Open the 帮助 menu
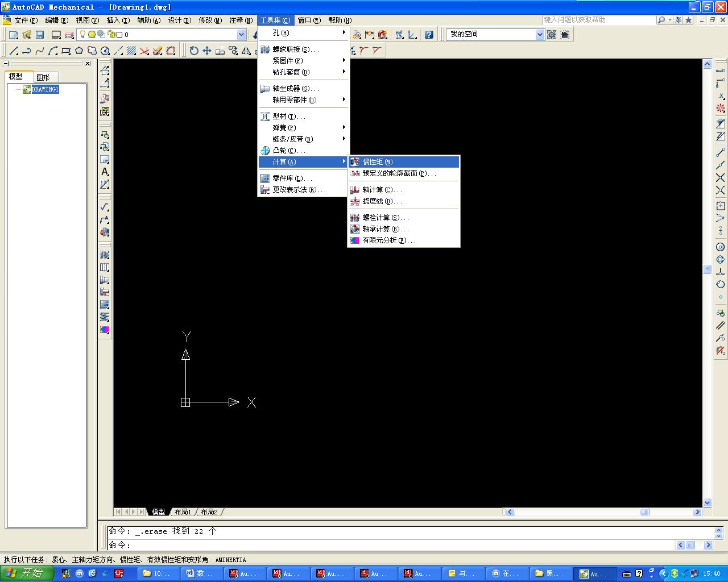 pos(340,20)
